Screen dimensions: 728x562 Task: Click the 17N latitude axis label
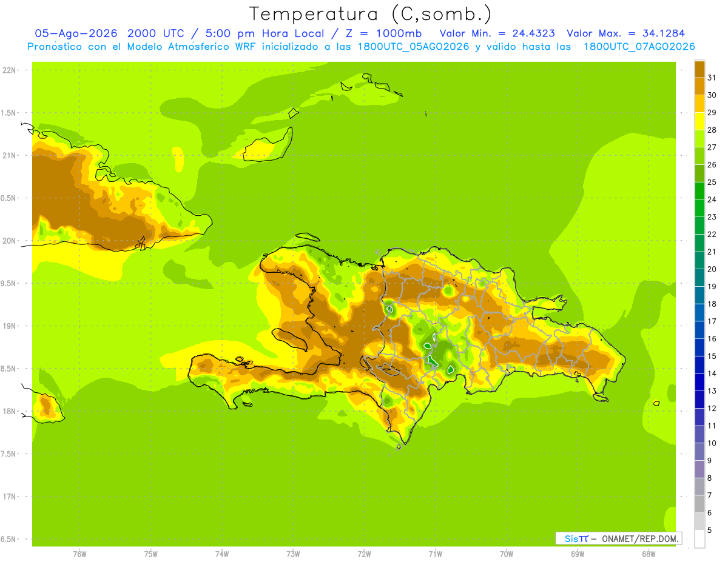click(x=10, y=497)
